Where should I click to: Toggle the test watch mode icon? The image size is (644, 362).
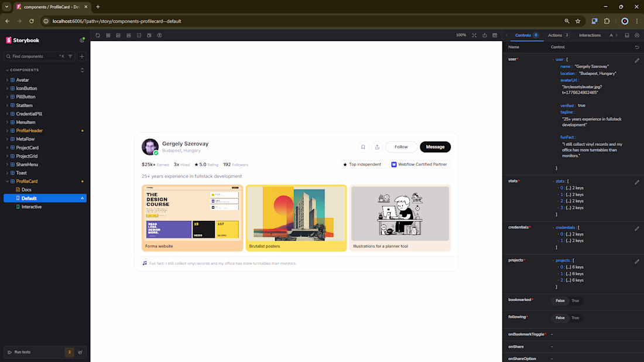coord(81,352)
